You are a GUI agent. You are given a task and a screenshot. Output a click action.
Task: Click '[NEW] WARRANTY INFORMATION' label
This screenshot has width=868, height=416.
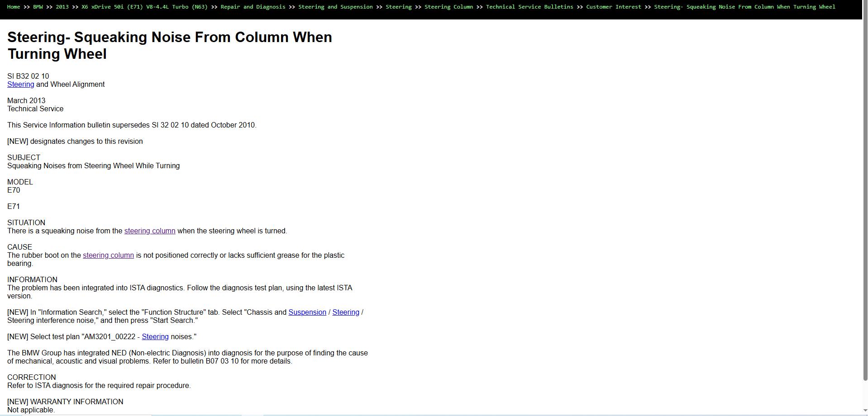(65, 402)
